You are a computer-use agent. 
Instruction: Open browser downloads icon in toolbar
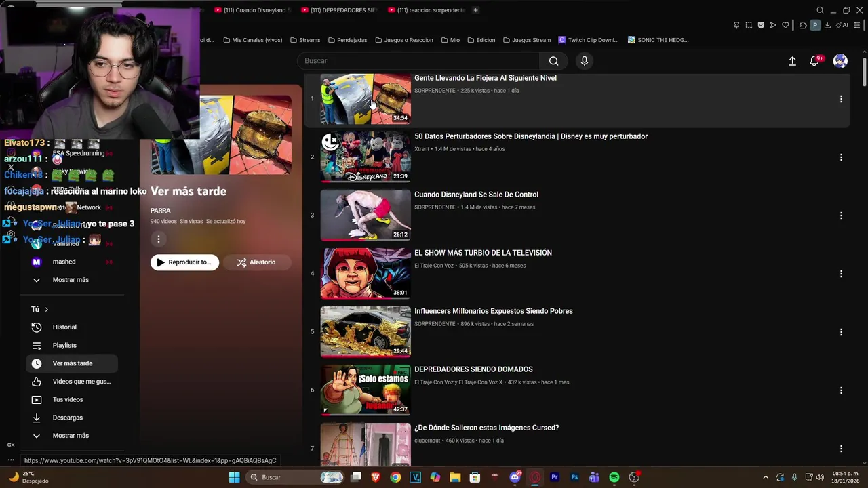click(x=827, y=25)
